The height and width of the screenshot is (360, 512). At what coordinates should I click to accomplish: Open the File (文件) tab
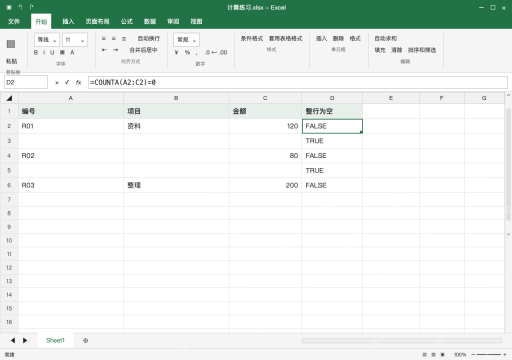pyautogui.click(x=14, y=21)
